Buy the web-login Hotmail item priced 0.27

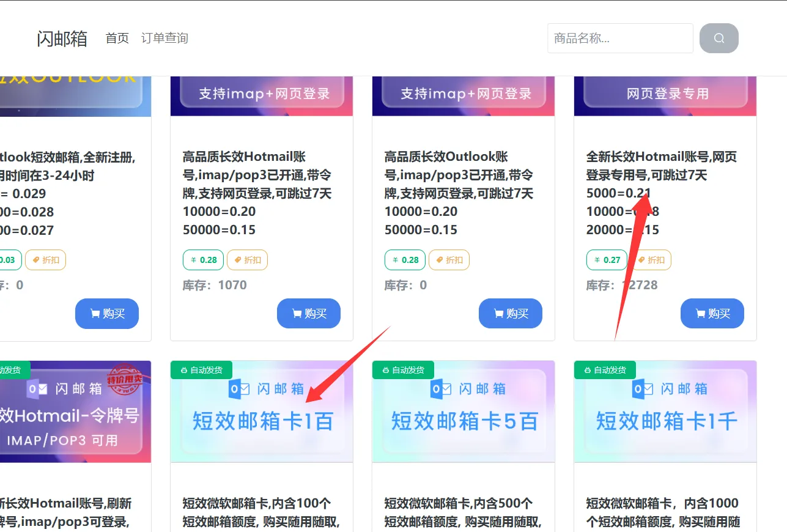coord(712,314)
